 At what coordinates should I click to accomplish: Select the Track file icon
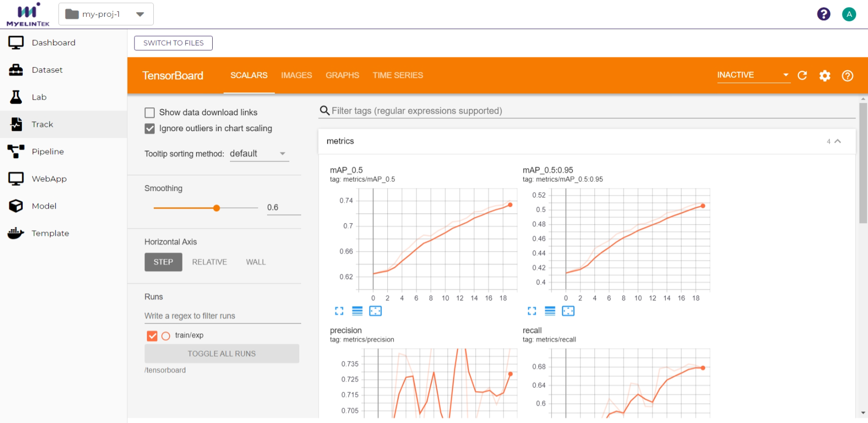[x=16, y=124]
